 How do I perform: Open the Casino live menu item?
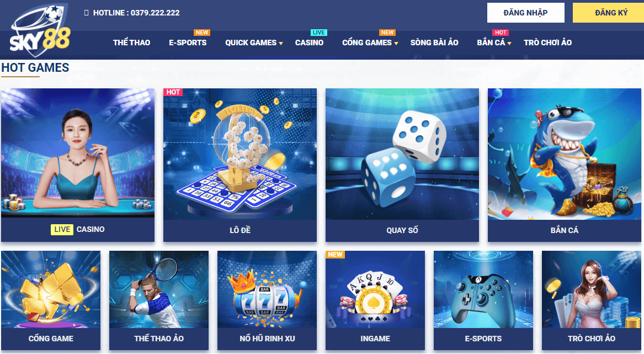coord(309,43)
